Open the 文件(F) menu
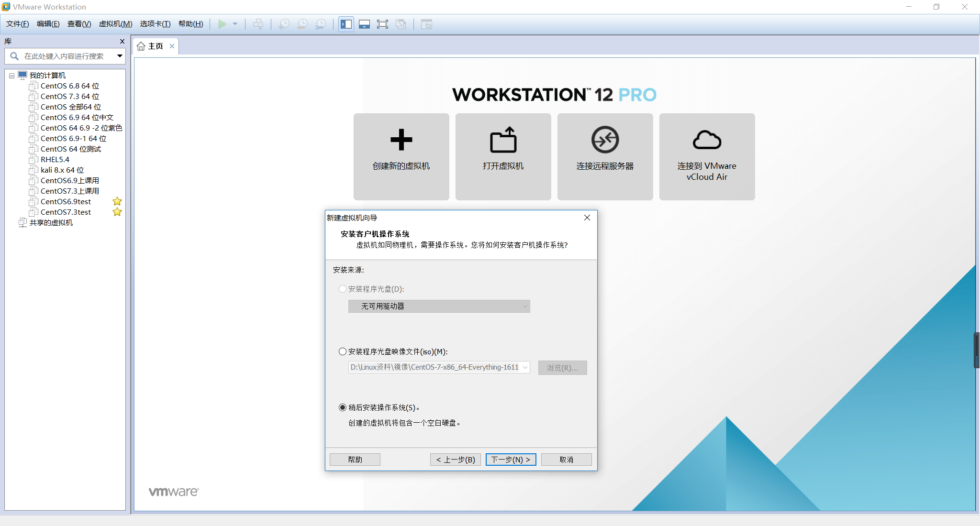The width and height of the screenshot is (980, 526). coord(18,24)
